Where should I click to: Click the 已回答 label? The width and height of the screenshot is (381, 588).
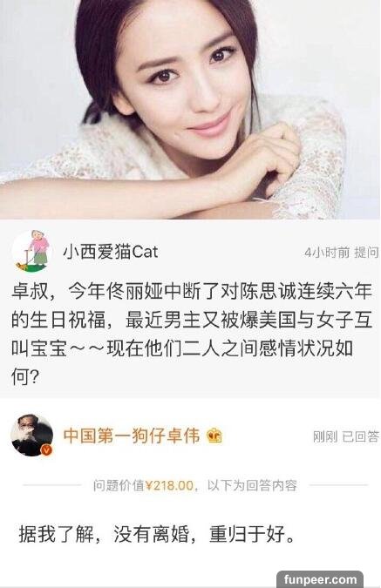(360, 436)
